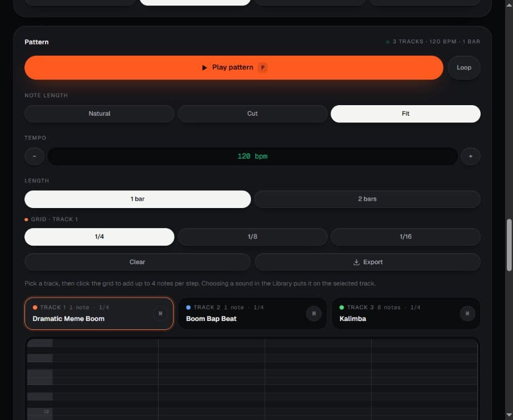This screenshot has height=420, width=513.
Task: Click the play triangle icon
Action: coord(204,68)
